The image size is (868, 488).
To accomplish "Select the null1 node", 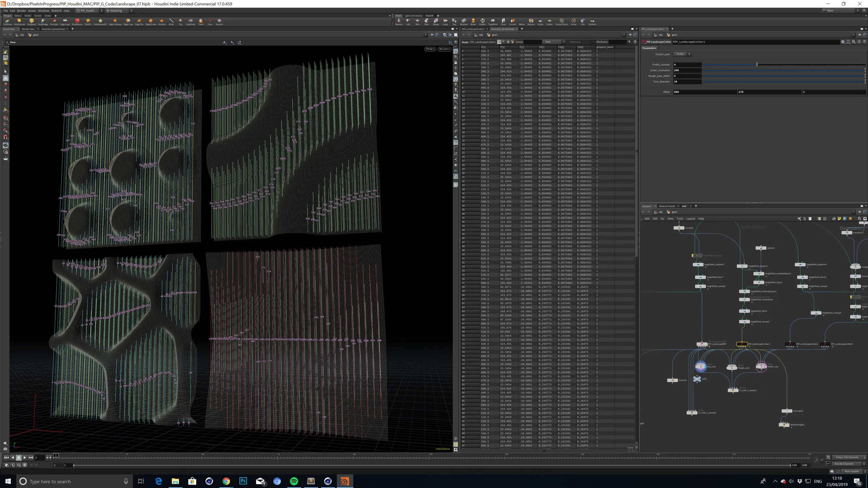I will (x=696, y=379).
